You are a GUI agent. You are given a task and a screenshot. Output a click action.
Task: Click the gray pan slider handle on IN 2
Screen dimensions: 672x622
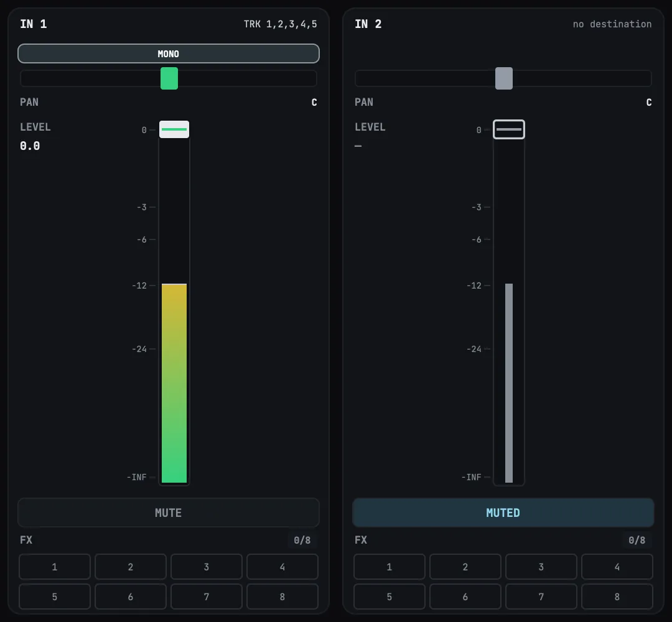point(504,78)
